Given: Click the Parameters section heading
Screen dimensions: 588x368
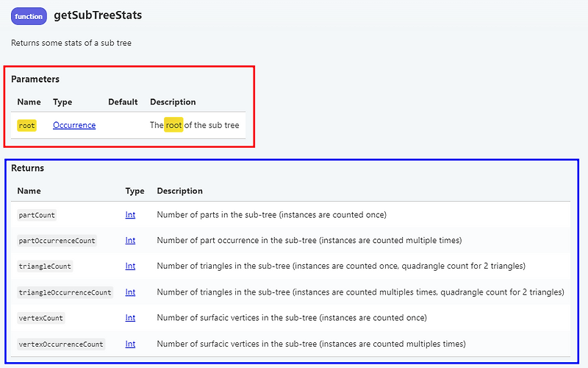Looking at the screenshot, I should click(35, 79).
